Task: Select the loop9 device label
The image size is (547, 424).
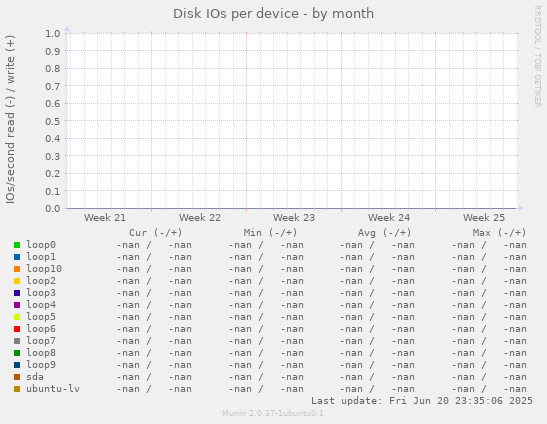Action: [x=41, y=365]
